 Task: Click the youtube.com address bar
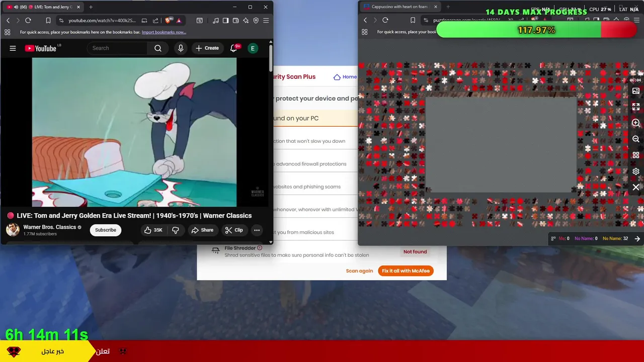pyautogui.click(x=103, y=21)
